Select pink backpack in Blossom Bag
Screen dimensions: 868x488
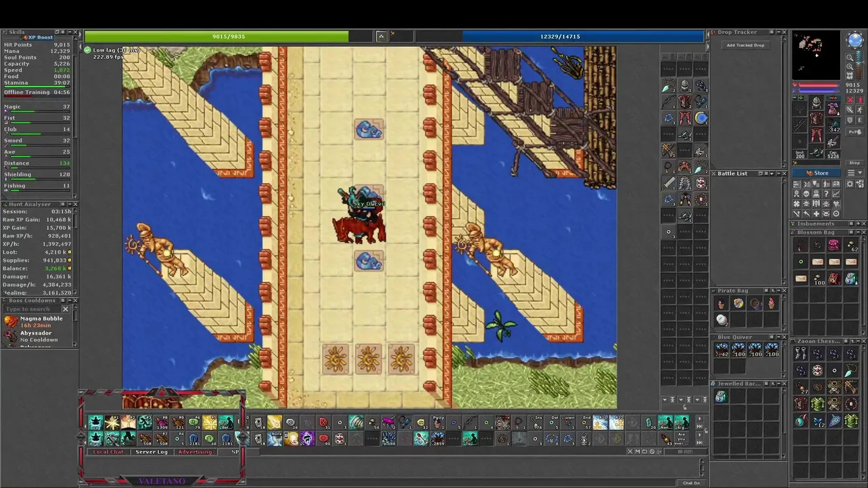point(834,245)
